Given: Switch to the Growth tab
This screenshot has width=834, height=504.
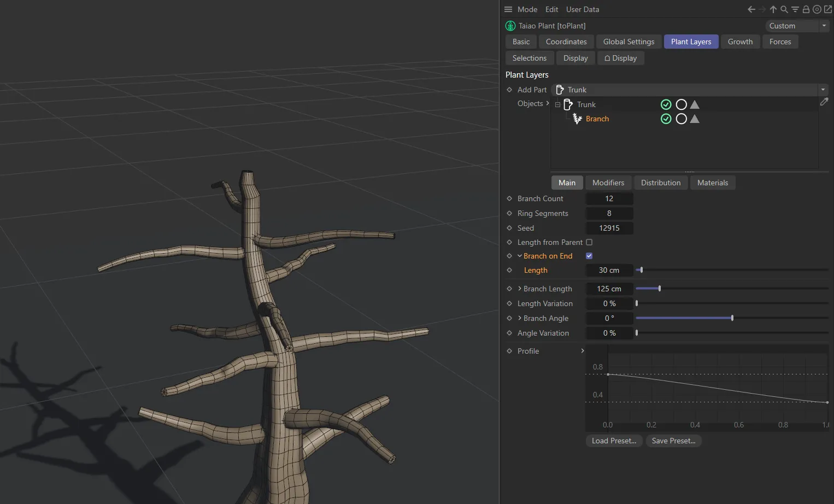Looking at the screenshot, I should pos(740,42).
